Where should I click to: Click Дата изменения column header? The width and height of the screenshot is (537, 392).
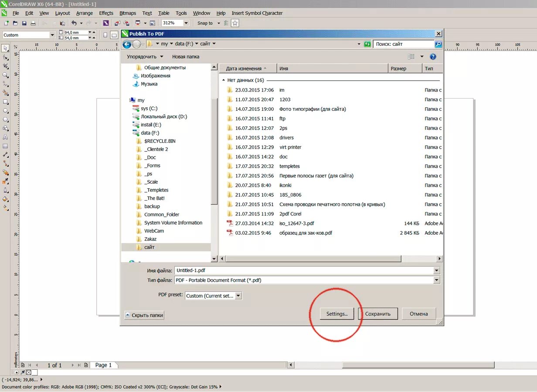[248, 68]
